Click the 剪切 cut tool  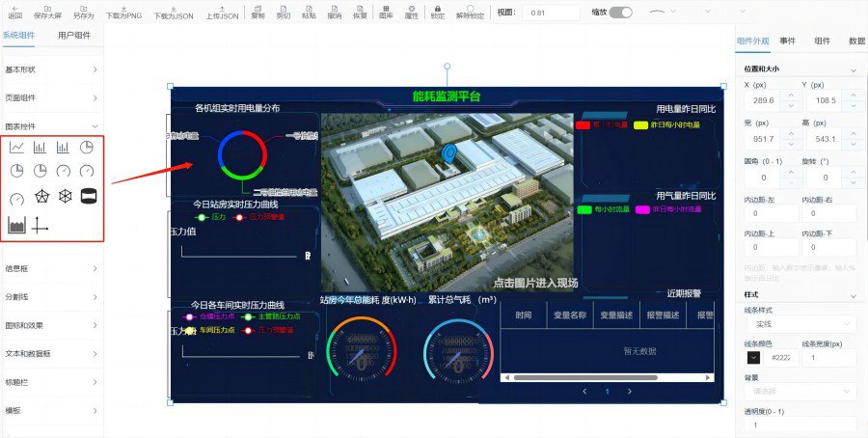pyautogui.click(x=284, y=13)
